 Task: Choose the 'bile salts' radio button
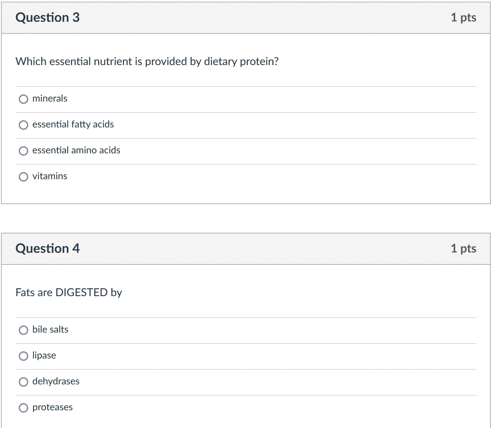click(x=23, y=330)
